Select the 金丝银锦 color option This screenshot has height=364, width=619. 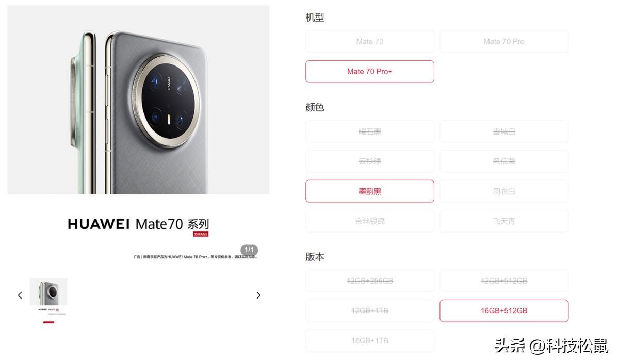(370, 221)
